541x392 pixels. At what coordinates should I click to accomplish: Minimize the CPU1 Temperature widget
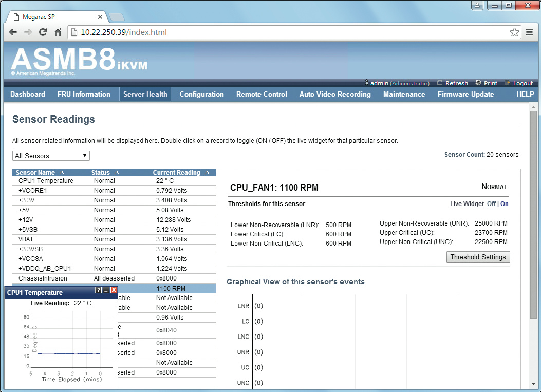click(106, 290)
